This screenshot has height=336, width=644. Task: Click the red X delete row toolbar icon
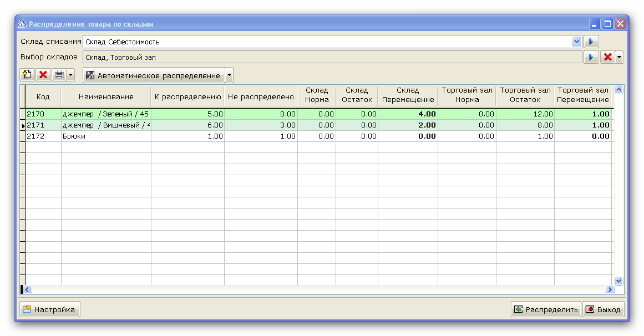pos(43,75)
